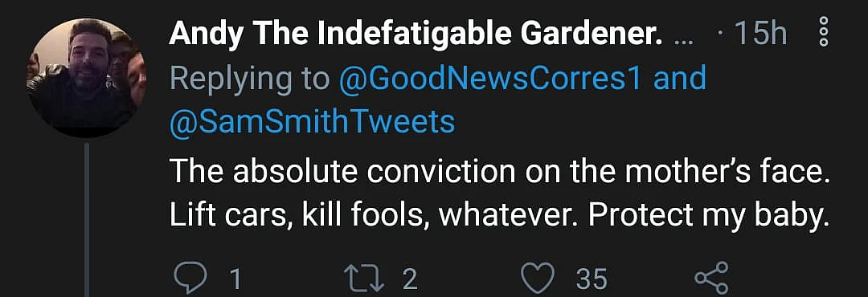This screenshot has width=868, height=297.
Task: Tap the like count number 35
Action: click(592, 279)
